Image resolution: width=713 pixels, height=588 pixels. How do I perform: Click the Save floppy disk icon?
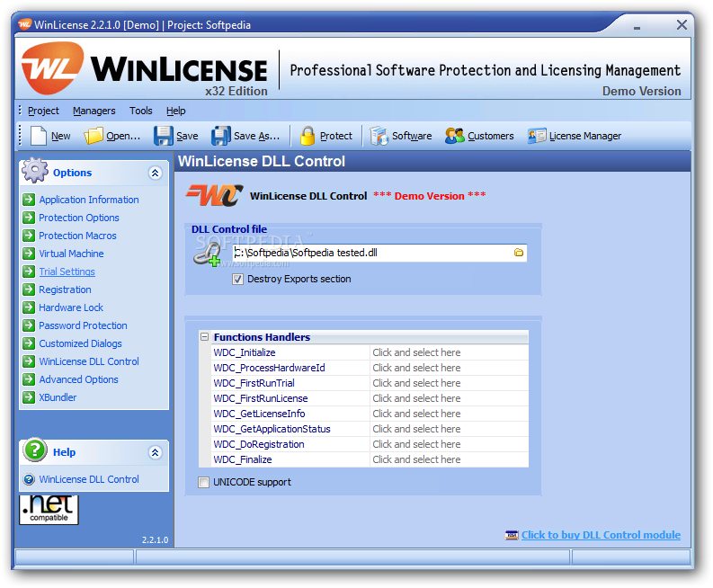164,136
